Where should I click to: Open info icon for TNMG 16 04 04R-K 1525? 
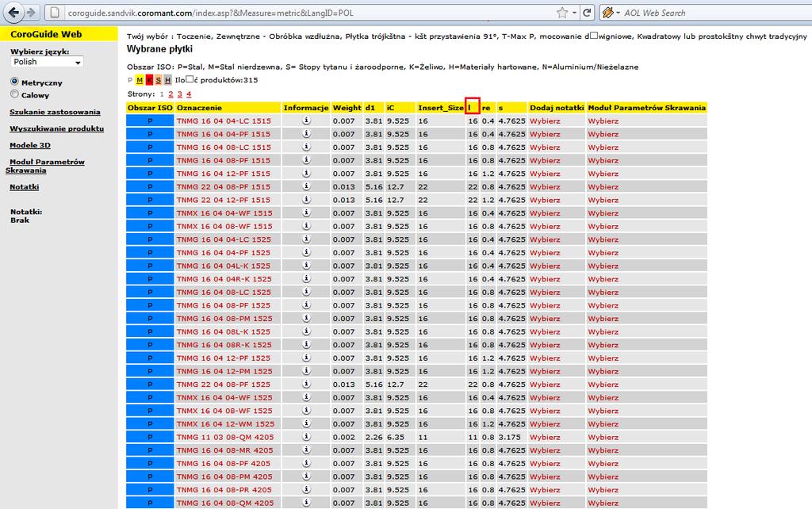(306, 278)
